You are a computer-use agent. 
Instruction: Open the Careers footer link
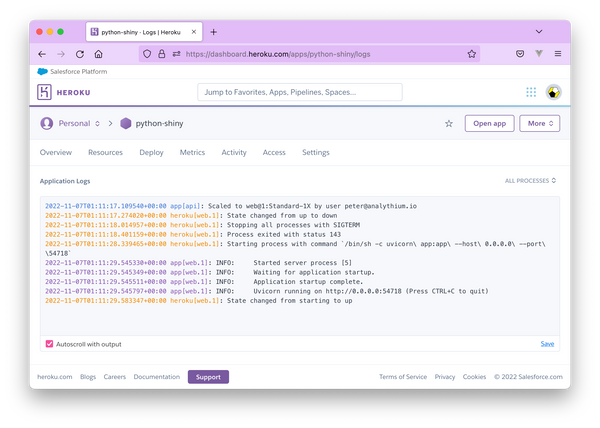pos(115,377)
